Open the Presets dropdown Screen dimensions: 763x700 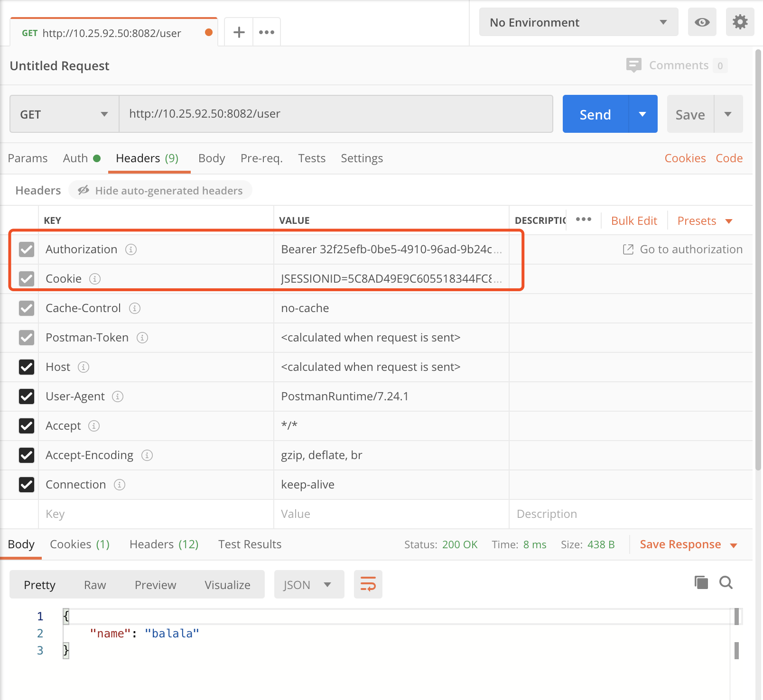point(705,221)
